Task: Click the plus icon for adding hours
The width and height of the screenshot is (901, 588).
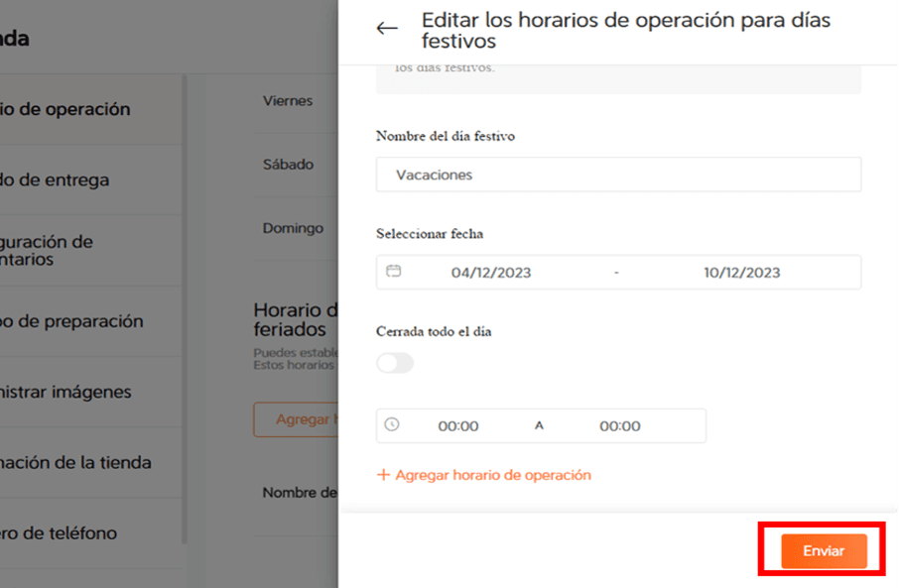Action: (383, 475)
